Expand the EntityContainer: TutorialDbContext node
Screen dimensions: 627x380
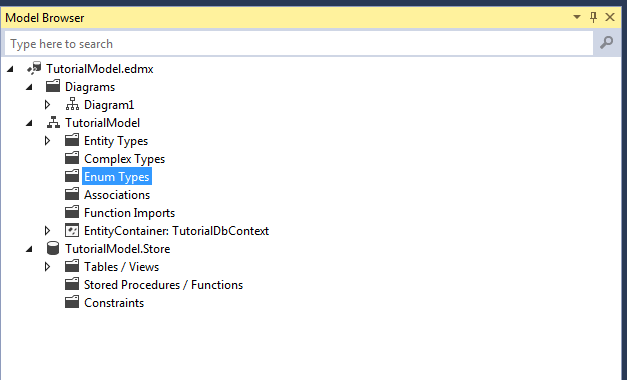(x=48, y=231)
